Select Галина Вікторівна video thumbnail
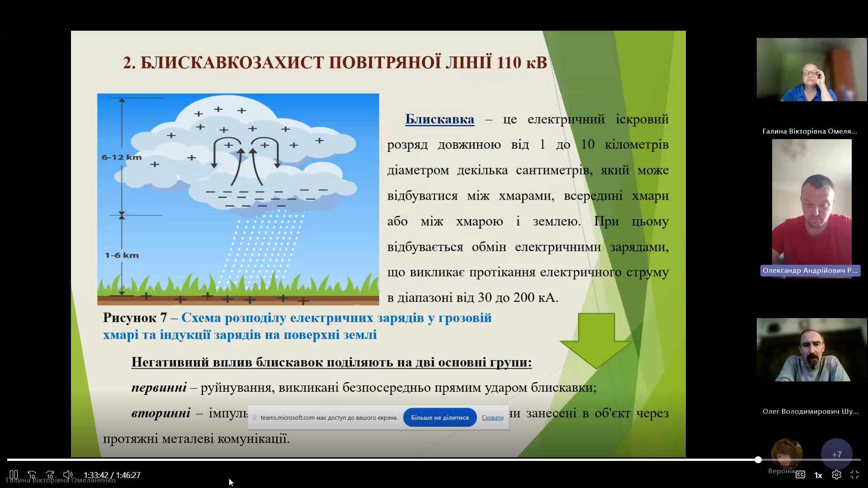Screen dimensions: 868x488 click(812, 70)
